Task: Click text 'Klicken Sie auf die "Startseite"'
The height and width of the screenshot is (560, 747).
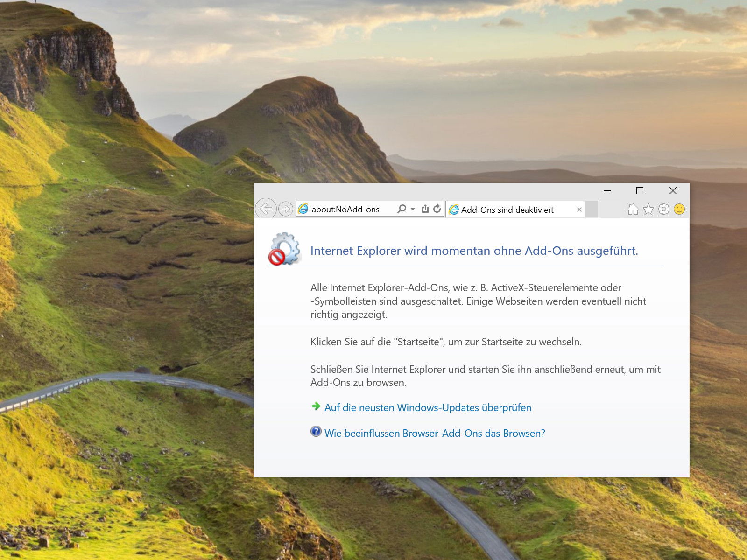Action: [x=377, y=342]
